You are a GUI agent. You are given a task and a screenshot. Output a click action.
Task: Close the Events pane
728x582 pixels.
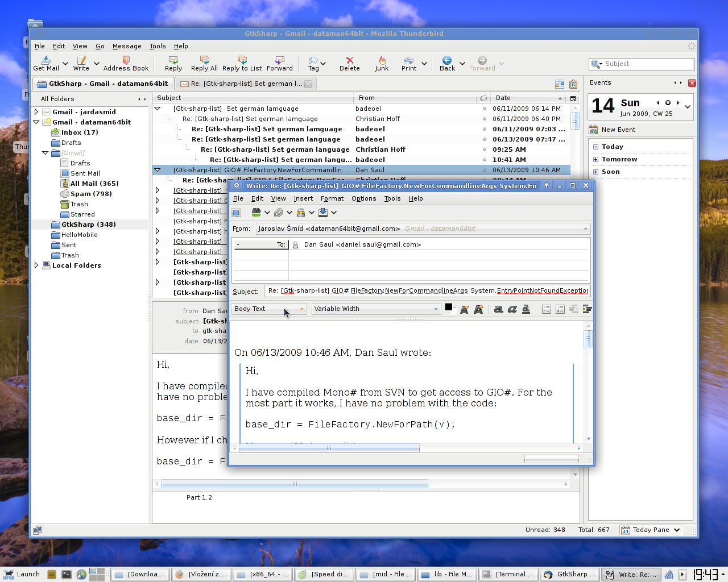(692, 83)
